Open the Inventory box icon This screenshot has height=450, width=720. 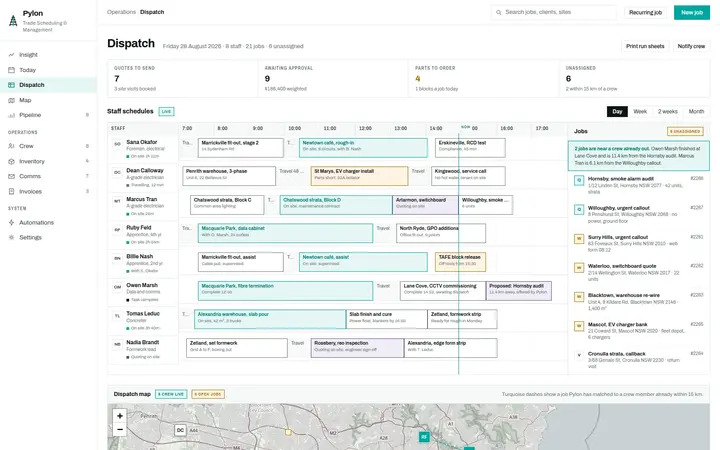[x=11, y=161]
